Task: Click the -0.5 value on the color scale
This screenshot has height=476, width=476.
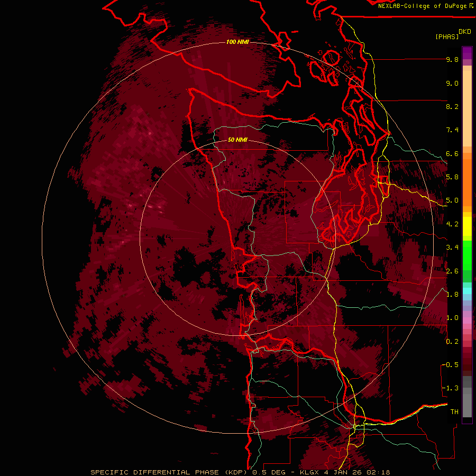Action: tap(450, 365)
